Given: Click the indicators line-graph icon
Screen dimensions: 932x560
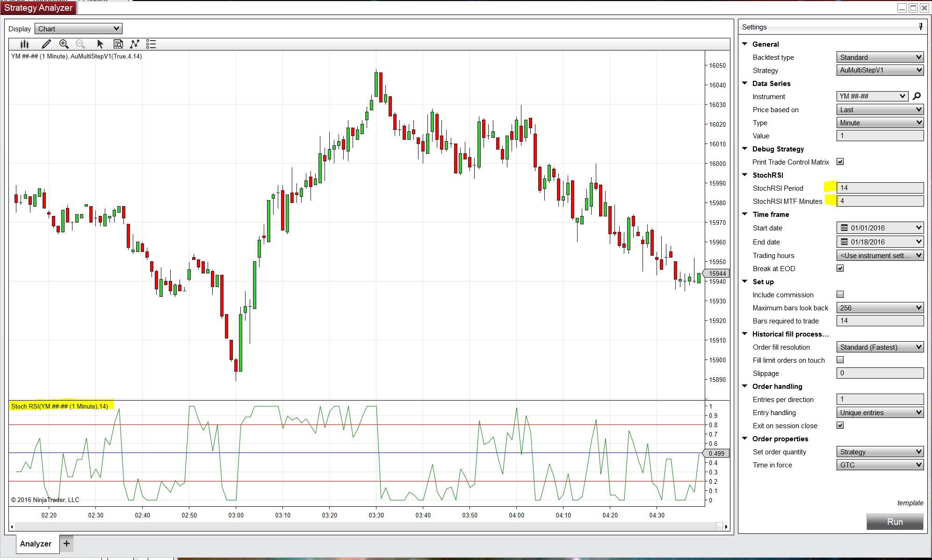Looking at the screenshot, I should point(135,44).
